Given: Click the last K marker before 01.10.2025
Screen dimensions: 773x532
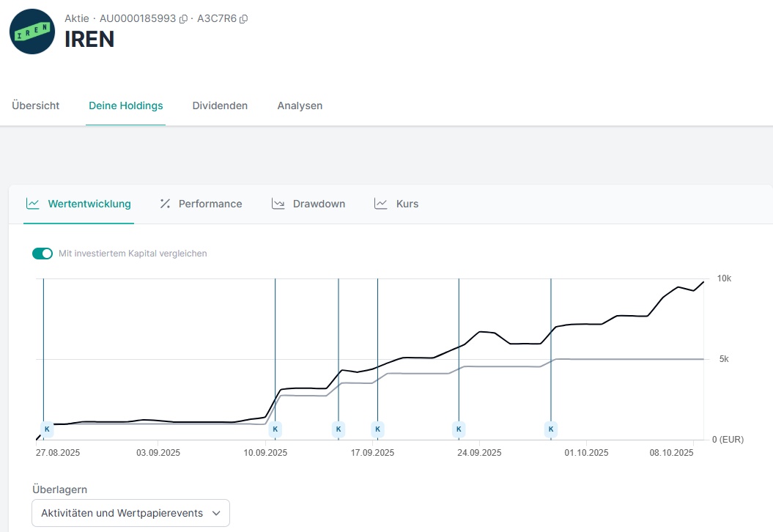Looking at the screenshot, I should pos(551,429).
